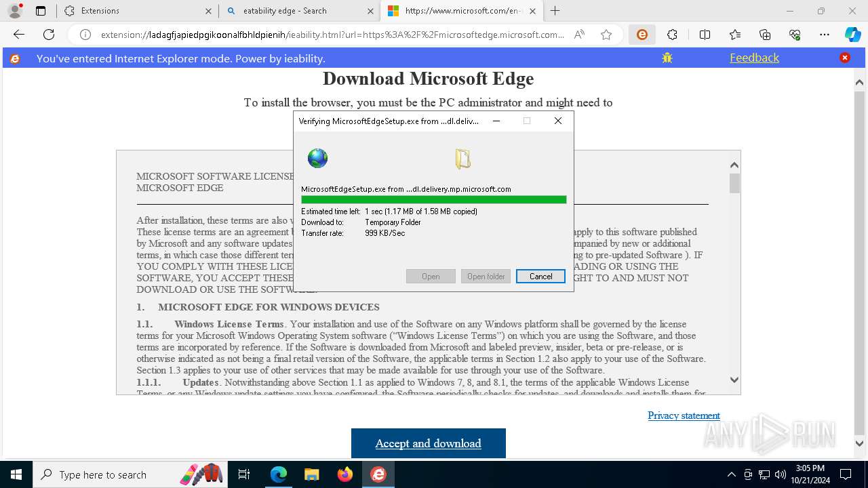Close the eatability edge Search tab
Image resolution: width=868 pixels, height=488 pixels.
click(370, 11)
